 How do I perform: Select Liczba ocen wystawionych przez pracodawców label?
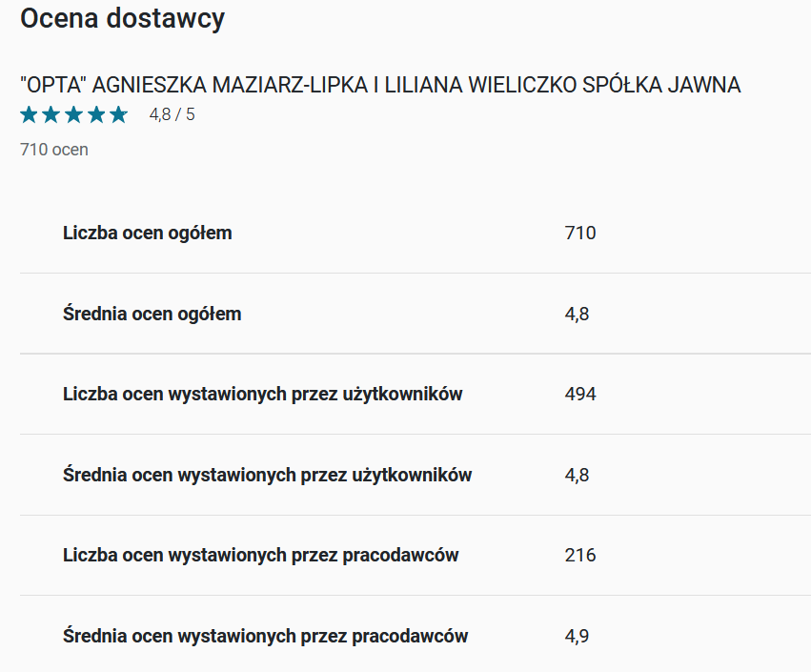tap(261, 555)
